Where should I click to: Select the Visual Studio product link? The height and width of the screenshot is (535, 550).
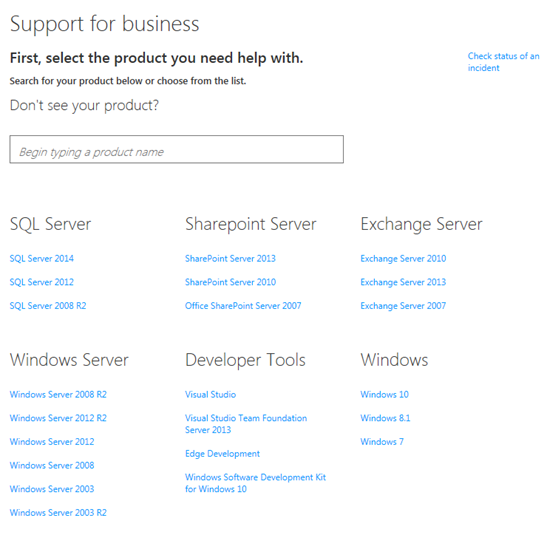(210, 394)
